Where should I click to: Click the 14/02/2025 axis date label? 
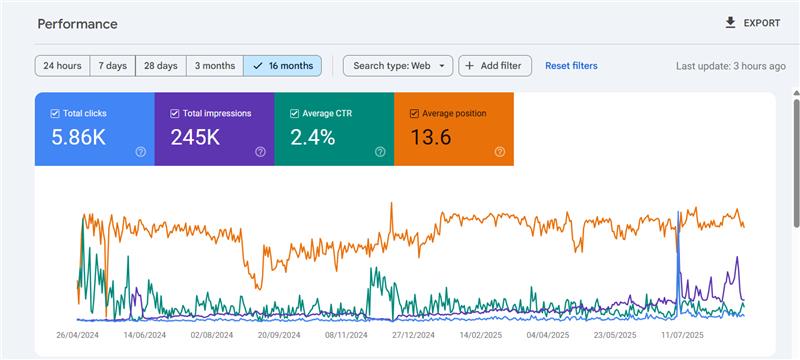[x=481, y=336]
